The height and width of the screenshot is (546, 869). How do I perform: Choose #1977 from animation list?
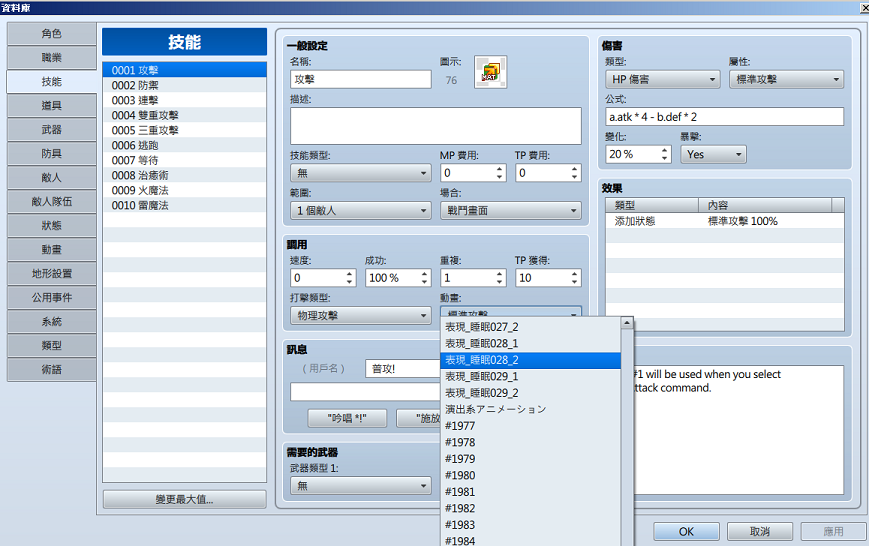click(x=530, y=426)
